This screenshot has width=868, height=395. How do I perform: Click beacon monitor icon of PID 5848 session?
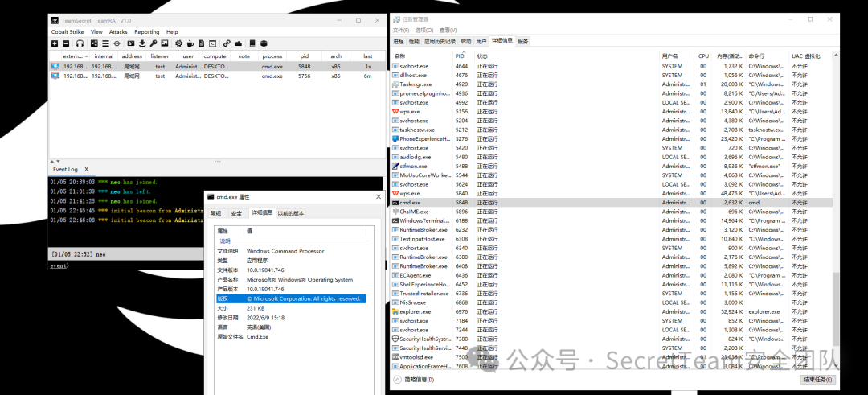[x=55, y=67]
